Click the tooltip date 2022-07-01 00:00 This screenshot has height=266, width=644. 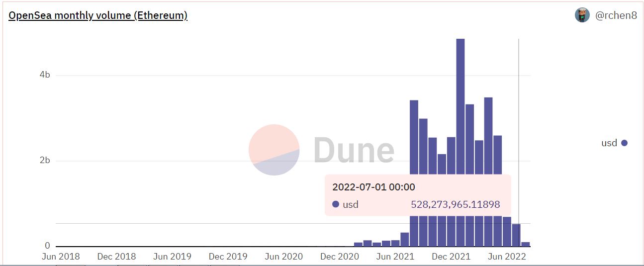373,187
